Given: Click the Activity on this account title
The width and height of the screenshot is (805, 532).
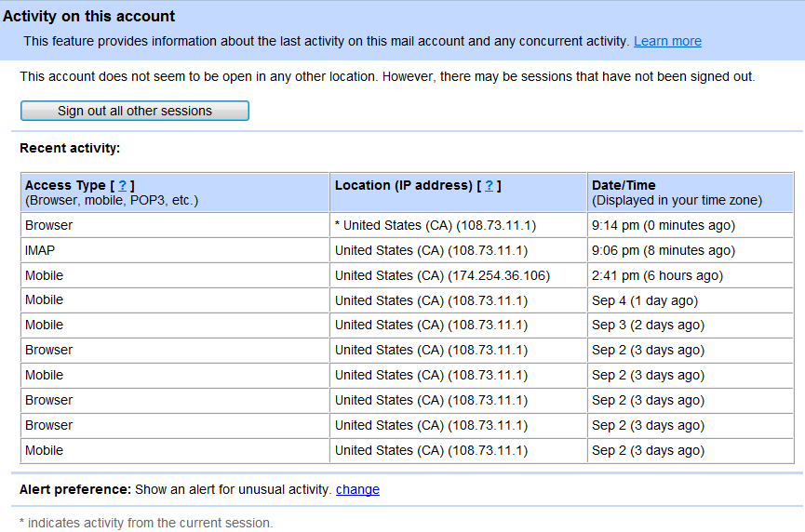Looking at the screenshot, I should 88,17.
